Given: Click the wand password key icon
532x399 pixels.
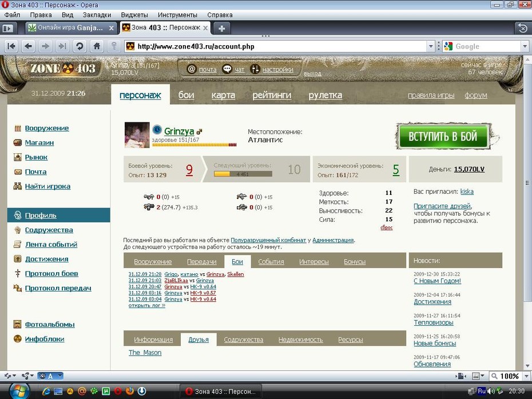Looking at the screenshot, I should pyautogui.click(x=114, y=46).
